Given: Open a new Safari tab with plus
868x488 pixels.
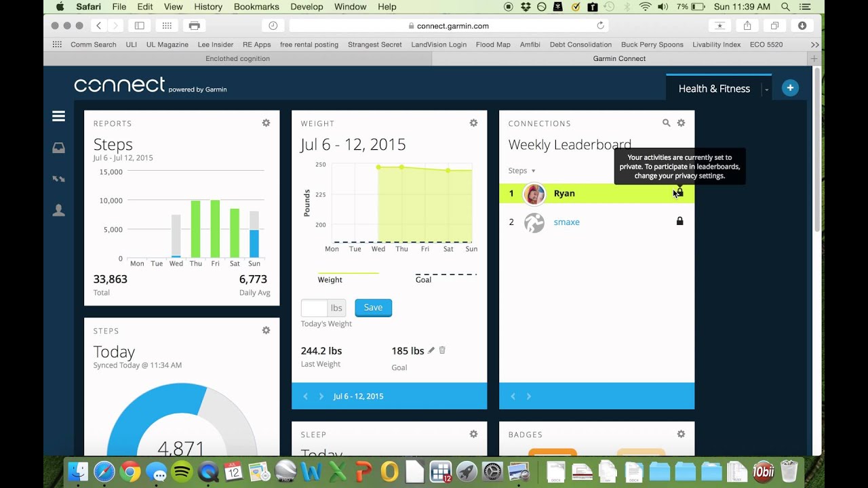Looking at the screenshot, I should point(814,59).
